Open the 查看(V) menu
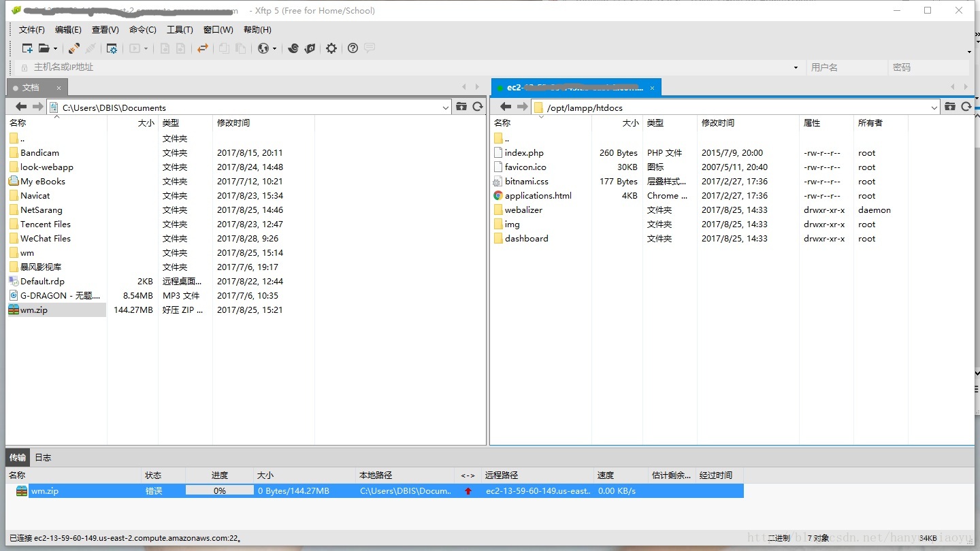Screen dimensions: 980x551 [105, 29]
